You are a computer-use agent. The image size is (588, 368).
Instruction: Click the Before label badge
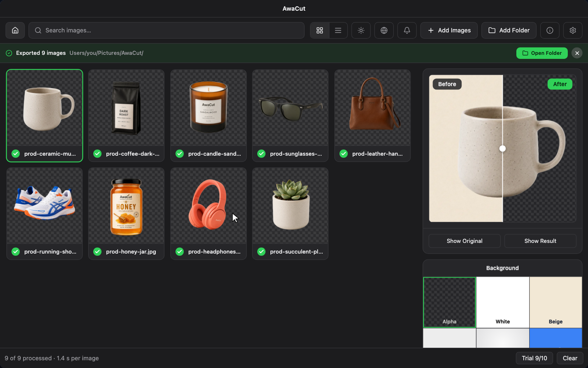tap(447, 84)
